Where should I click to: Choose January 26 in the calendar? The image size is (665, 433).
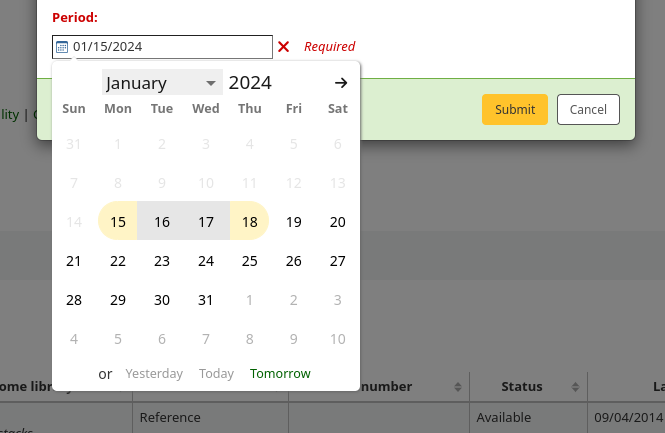(x=294, y=261)
